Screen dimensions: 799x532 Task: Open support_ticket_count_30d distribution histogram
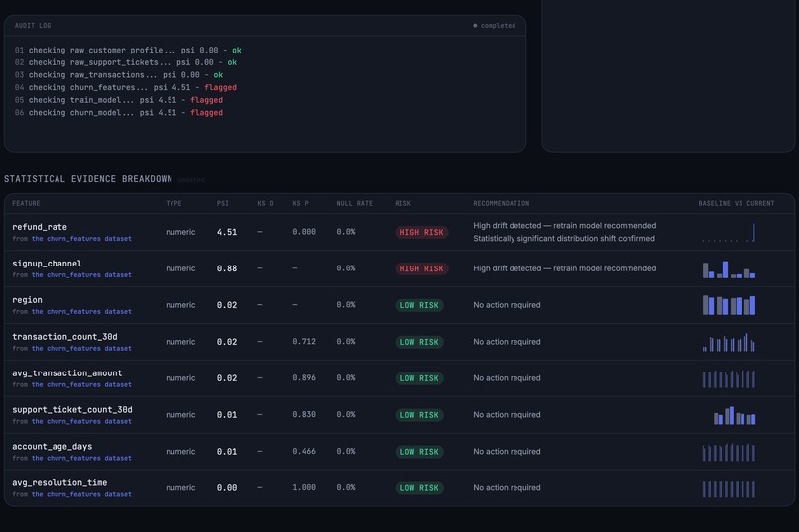point(735,415)
